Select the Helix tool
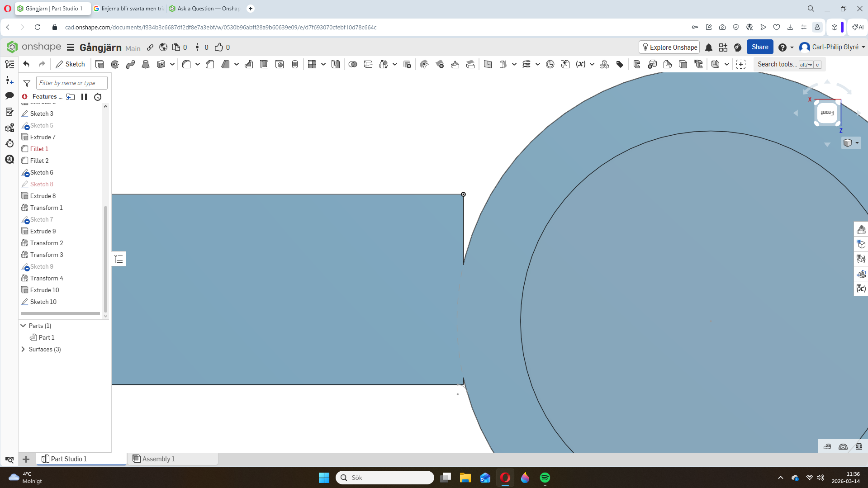 [x=526, y=64]
